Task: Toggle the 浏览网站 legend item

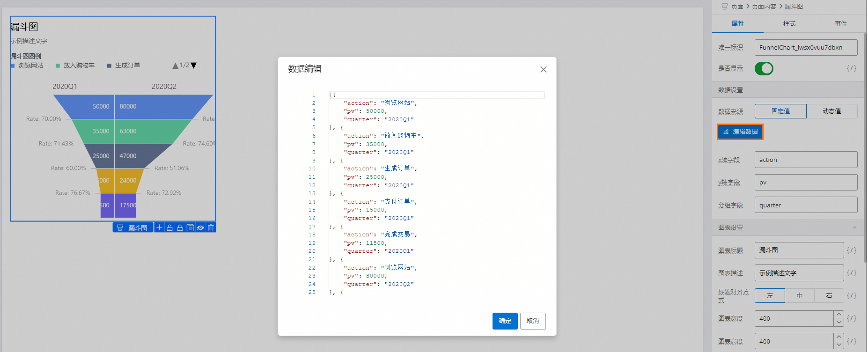Action: [27, 66]
